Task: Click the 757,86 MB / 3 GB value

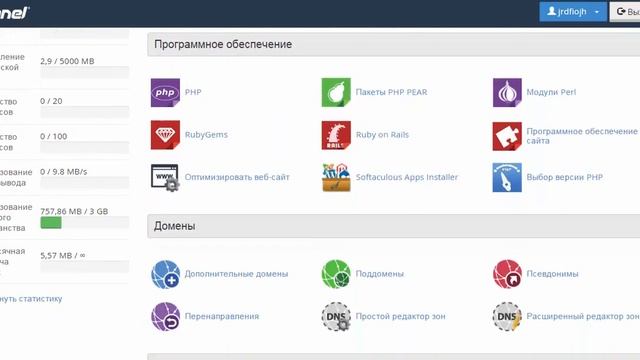Action: tap(74, 211)
